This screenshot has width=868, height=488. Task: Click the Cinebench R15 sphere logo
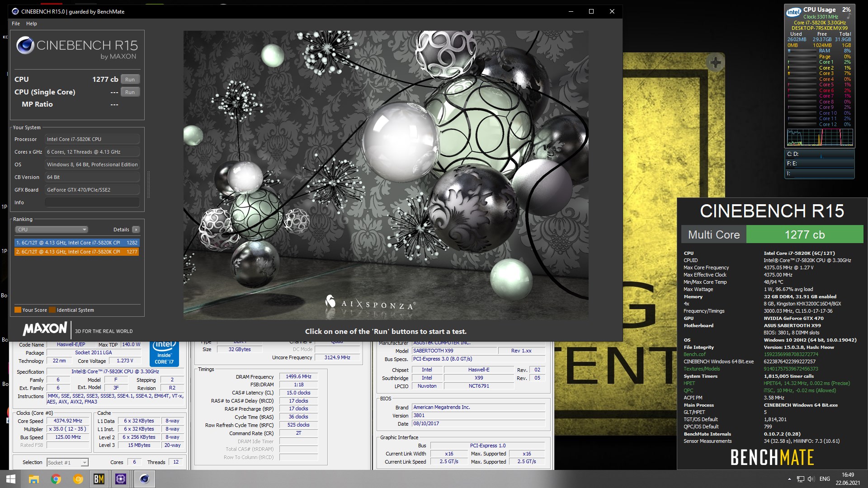pyautogui.click(x=25, y=46)
